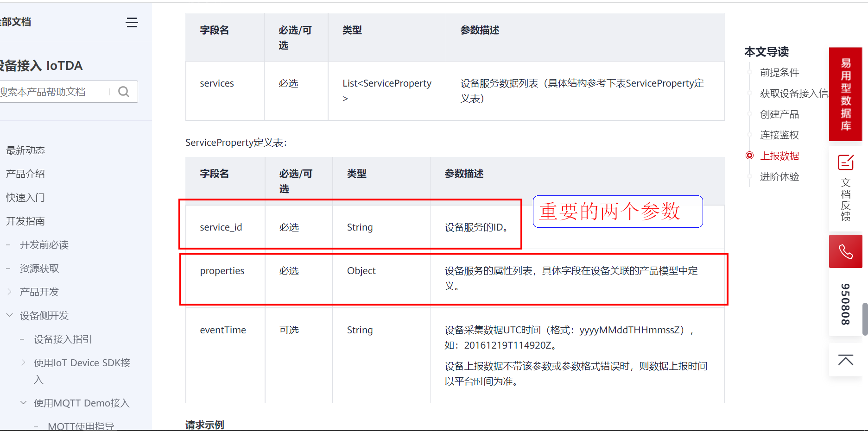Open 开发前必读 sidebar entry
This screenshot has height=431, width=868.
[x=44, y=244]
